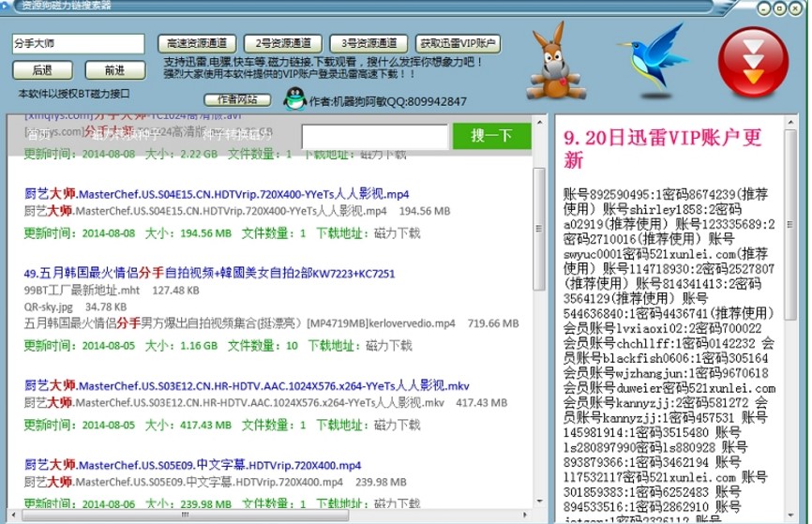Switch to 3号资源通道
This screenshot has height=524, width=812.
368,43
